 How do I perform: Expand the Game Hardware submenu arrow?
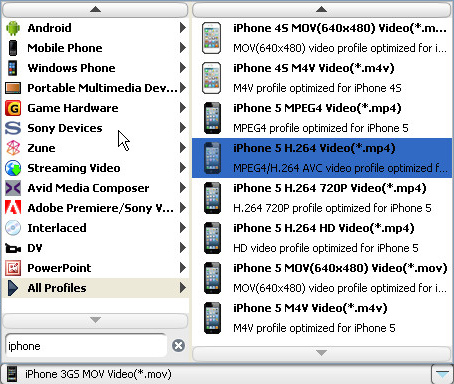click(182, 108)
